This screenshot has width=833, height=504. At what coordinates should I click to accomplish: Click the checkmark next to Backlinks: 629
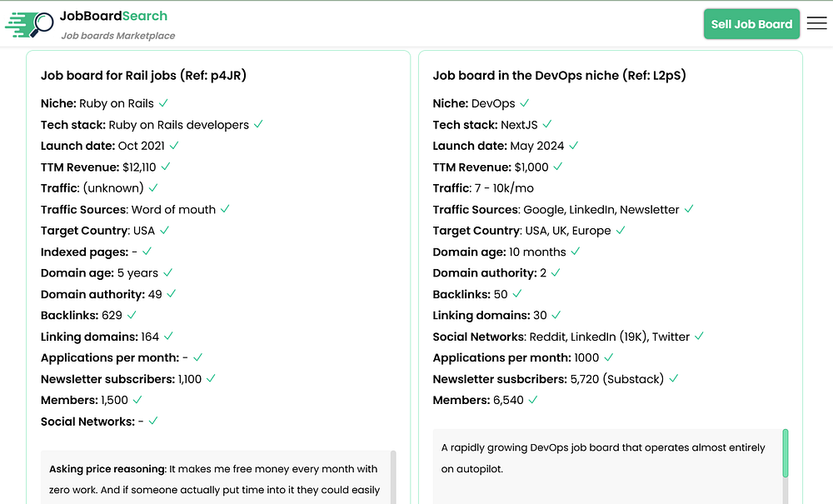132,315
